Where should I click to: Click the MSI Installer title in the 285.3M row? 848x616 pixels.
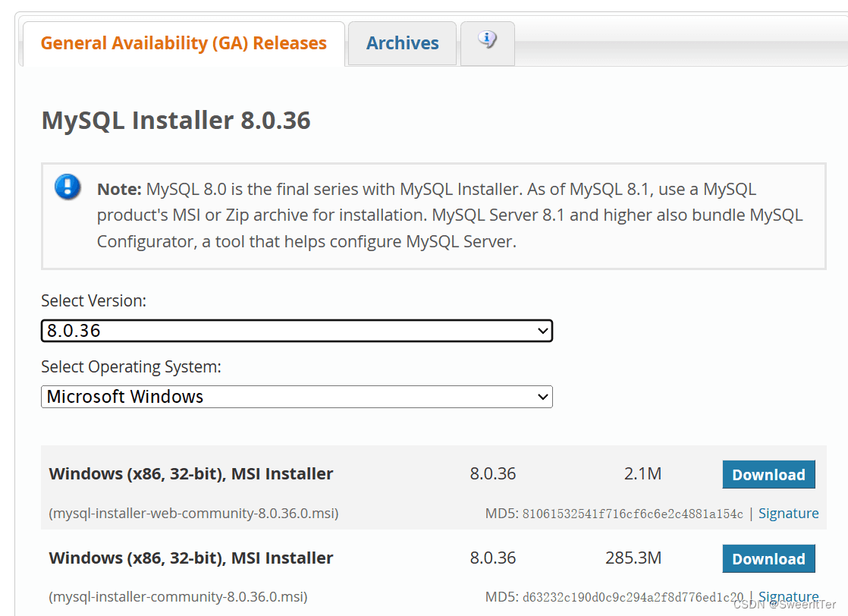click(191, 558)
